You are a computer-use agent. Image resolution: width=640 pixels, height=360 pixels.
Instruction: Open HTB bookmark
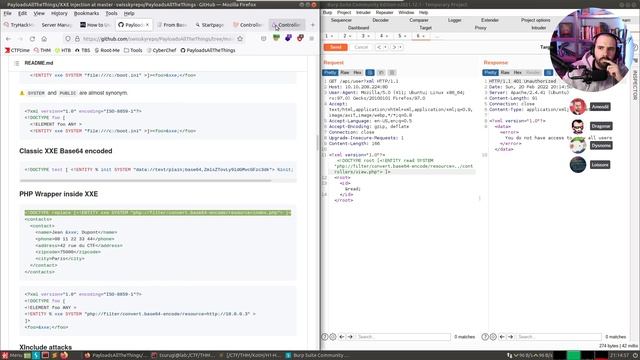[63, 50]
